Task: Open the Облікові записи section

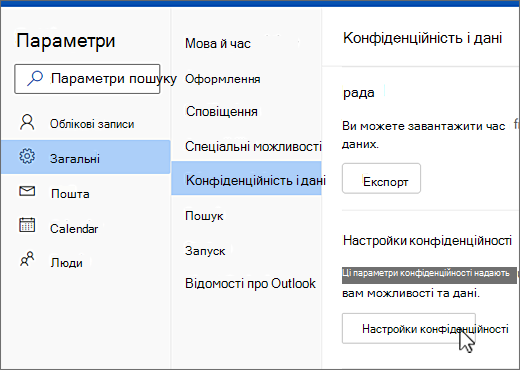Action: pos(86,124)
